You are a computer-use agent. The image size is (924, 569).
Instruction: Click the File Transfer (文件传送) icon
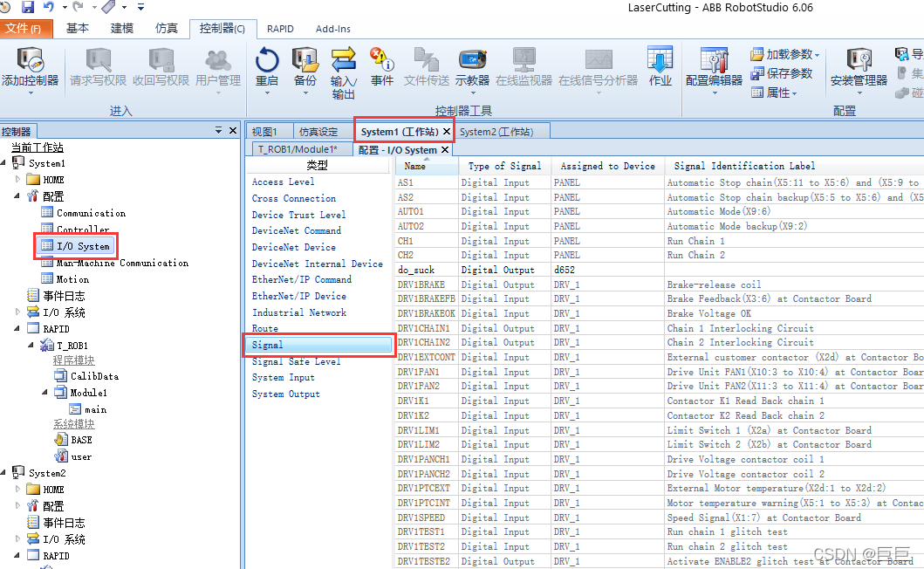[x=427, y=60]
